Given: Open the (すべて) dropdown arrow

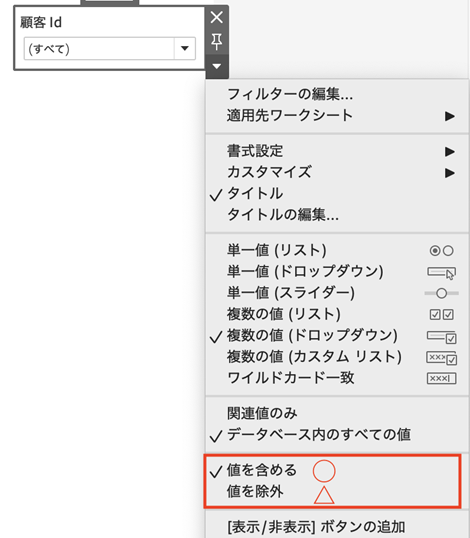Looking at the screenshot, I should coord(185,48).
